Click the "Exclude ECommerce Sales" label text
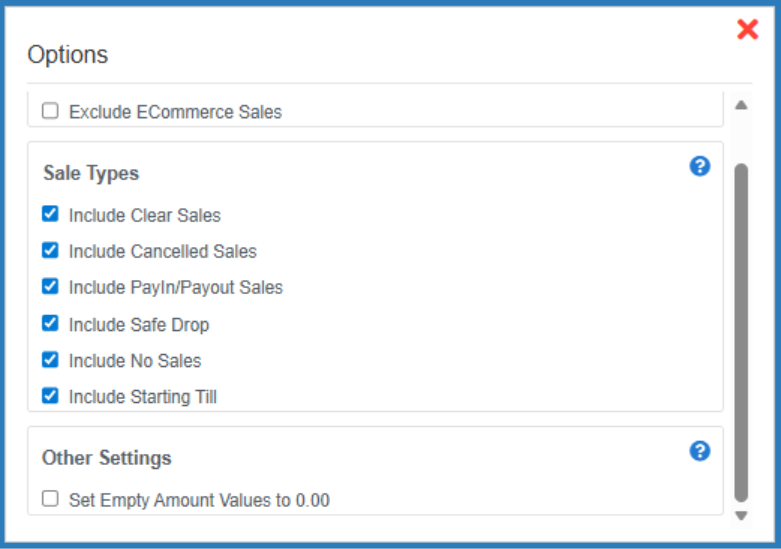Image resolution: width=781 pixels, height=549 pixels. click(175, 112)
